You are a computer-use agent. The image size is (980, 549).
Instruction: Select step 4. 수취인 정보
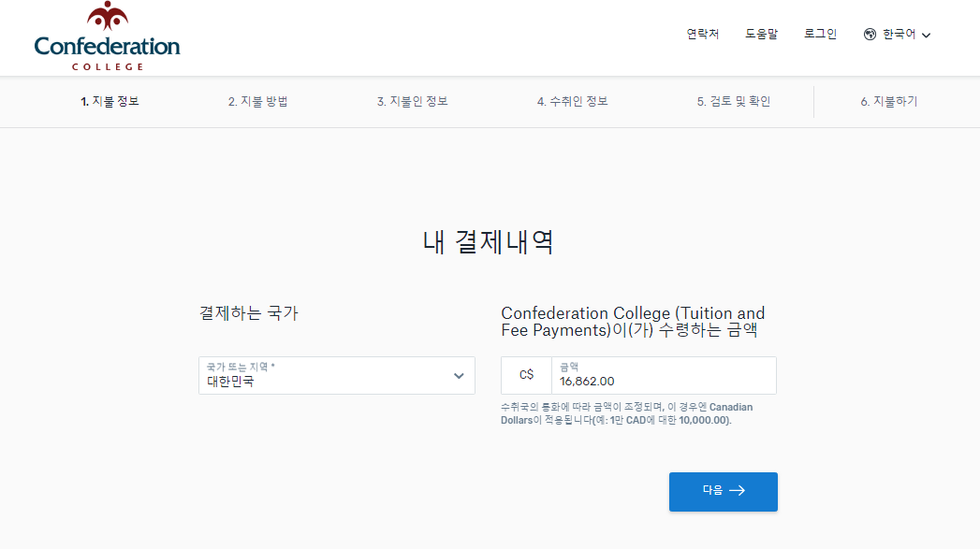click(573, 101)
